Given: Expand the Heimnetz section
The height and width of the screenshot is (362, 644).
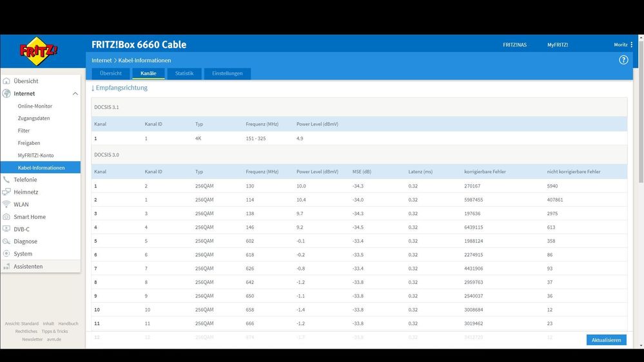Looking at the screenshot, I should [x=26, y=192].
